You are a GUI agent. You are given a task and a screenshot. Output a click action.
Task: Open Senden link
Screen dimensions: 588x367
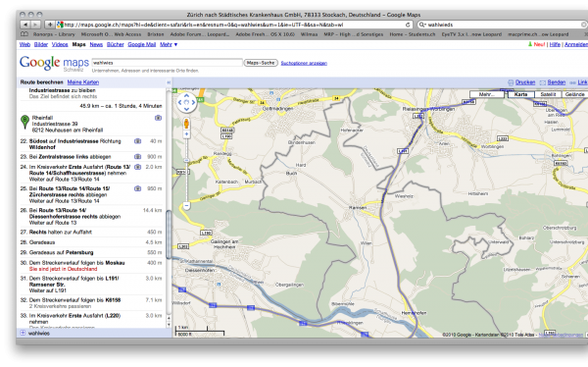pyautogui.click(x=556, y=82)
